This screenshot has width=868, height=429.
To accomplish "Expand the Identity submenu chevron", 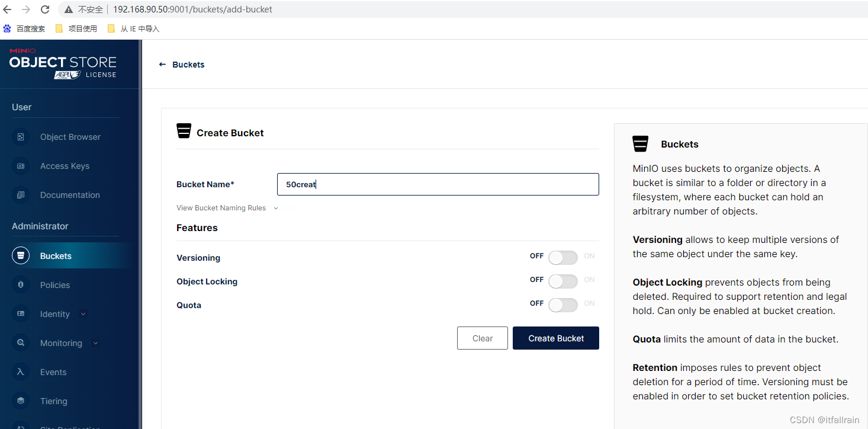I will point(83,314).
